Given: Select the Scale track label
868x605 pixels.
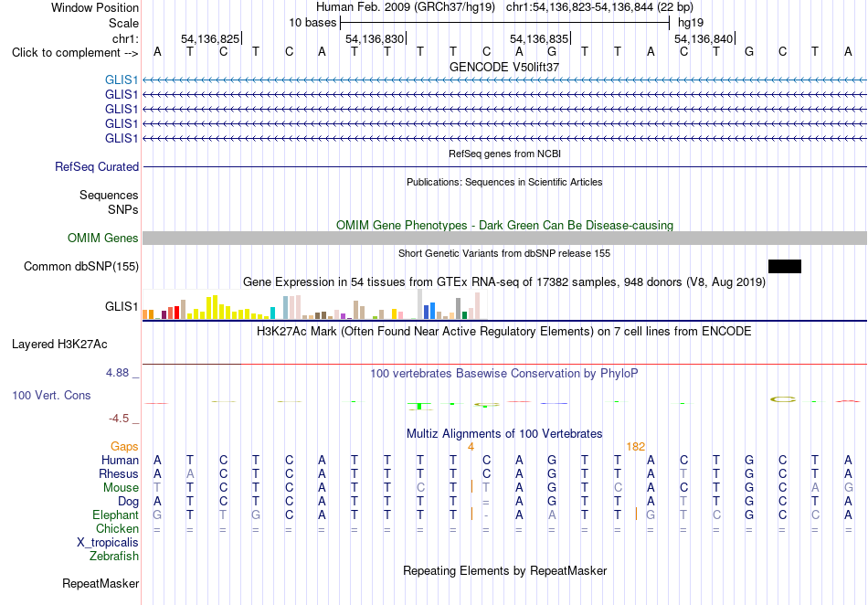Looking at the screenshot, I should click(x=123, y=23).
